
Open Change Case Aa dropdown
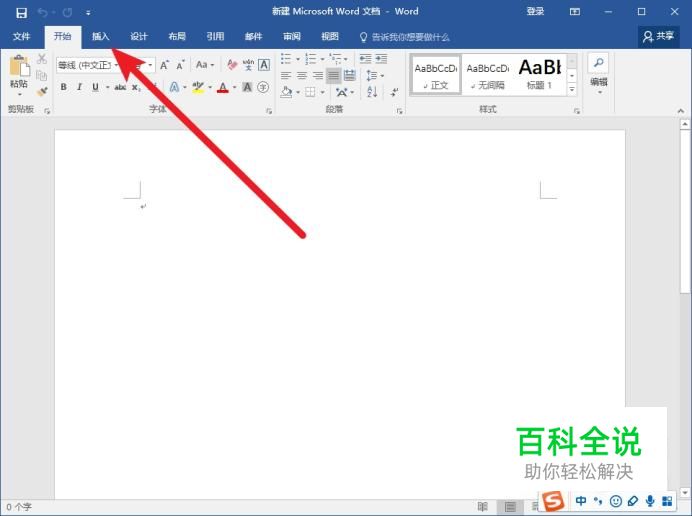(205, 65)
